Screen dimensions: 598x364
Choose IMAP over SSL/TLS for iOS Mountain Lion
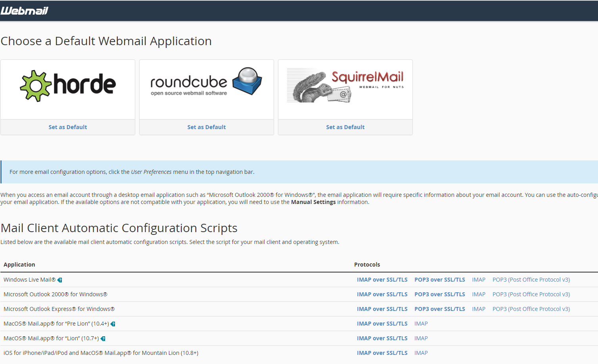pyautogui.click(x=382, y=353)
